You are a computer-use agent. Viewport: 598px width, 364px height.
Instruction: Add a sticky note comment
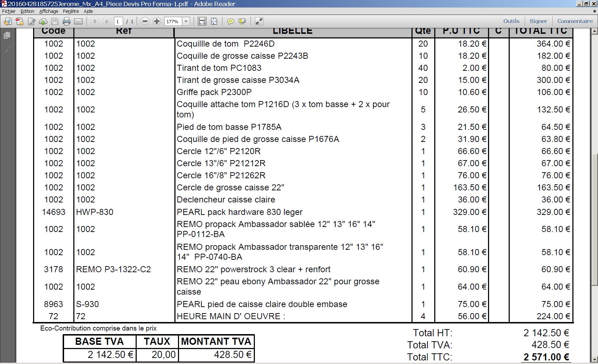(x=230, y=21)
